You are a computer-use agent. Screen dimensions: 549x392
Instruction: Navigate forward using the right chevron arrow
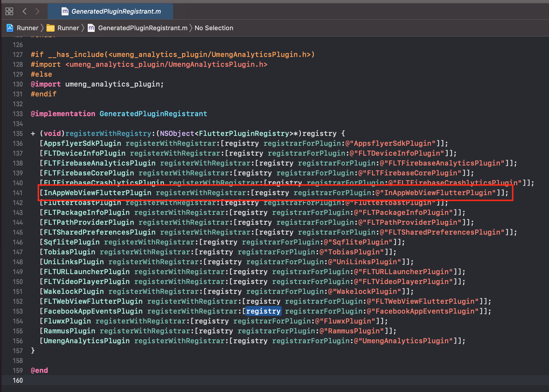pos(37,11)
